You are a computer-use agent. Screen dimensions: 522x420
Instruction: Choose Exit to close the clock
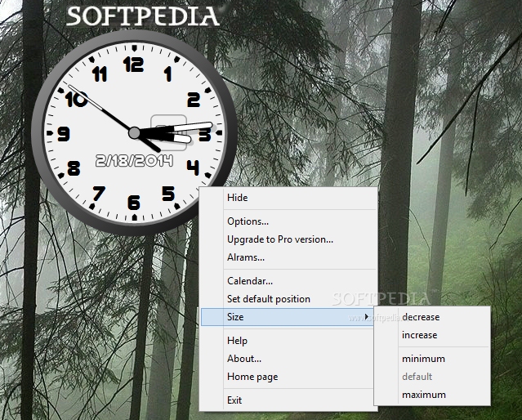(288, 400)
